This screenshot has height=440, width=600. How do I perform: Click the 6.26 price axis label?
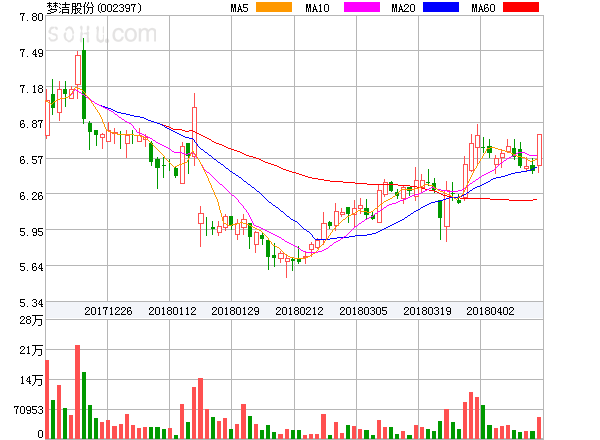31,196
